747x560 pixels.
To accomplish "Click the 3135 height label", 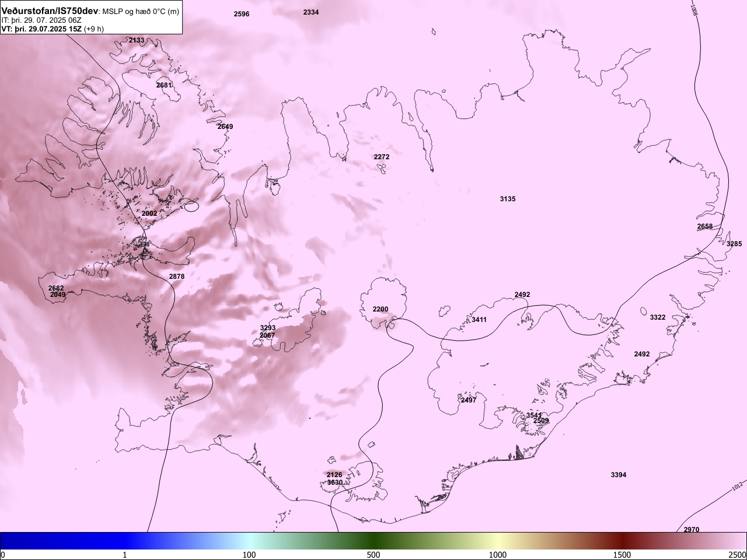I will click(x=508, y=199).
